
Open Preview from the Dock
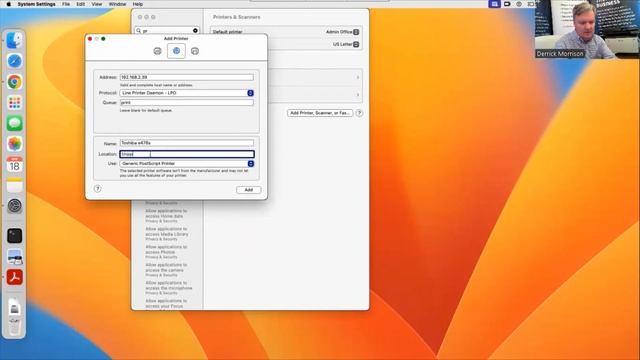(14, 256)
